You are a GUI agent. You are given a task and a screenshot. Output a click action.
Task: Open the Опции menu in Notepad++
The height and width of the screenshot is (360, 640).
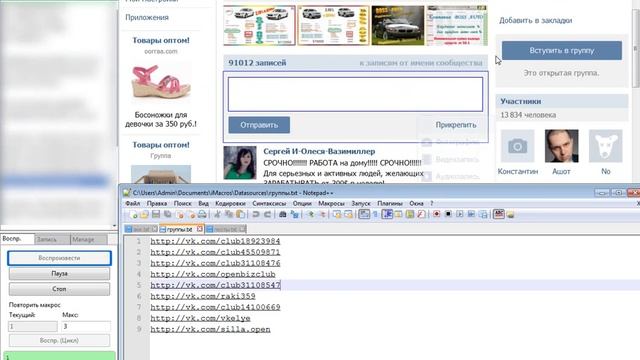302,203
